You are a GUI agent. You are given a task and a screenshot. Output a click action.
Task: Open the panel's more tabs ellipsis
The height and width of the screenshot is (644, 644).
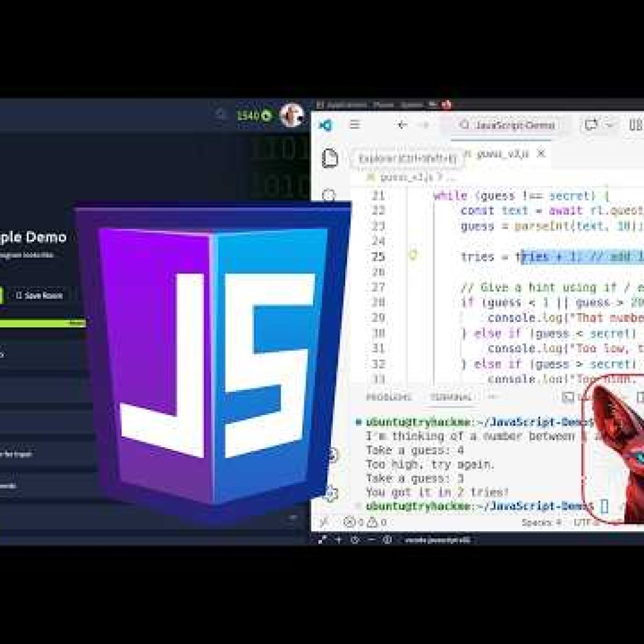point(493,397)
